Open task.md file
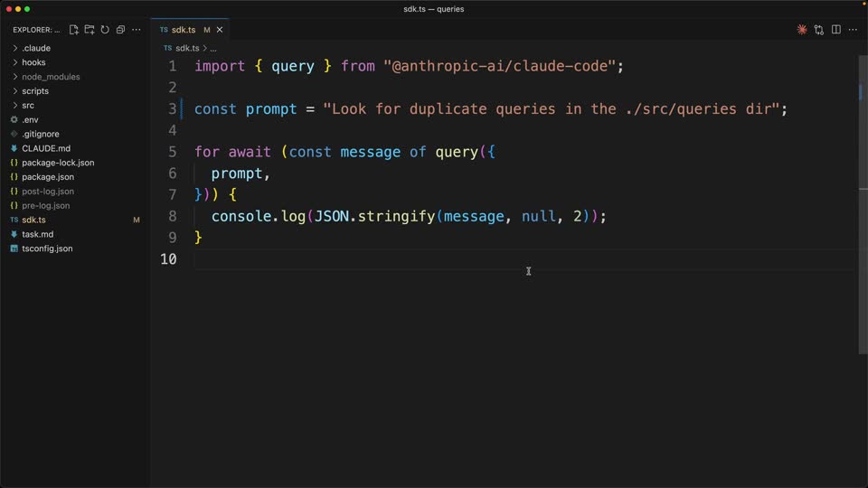Viewport: 868px width, 488px height. (x=75, y=235)
